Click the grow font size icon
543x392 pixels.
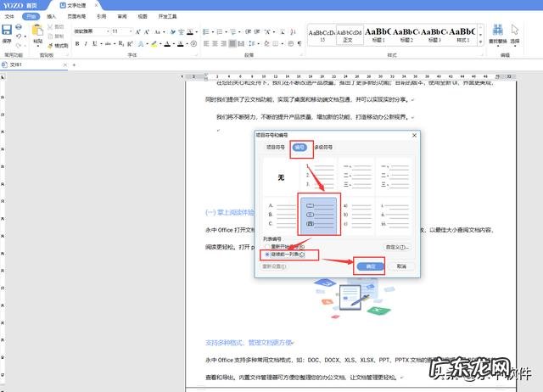point(137,32)
